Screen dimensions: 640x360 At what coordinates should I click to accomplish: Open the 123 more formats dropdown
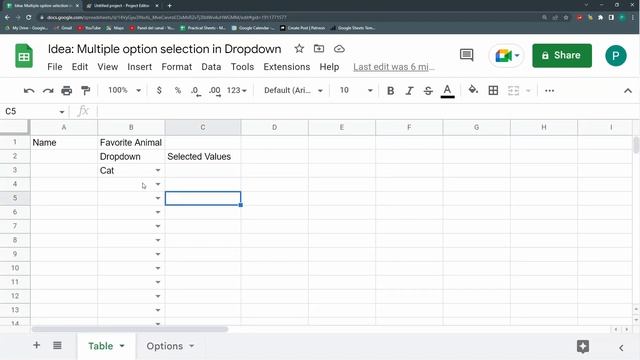237,91
